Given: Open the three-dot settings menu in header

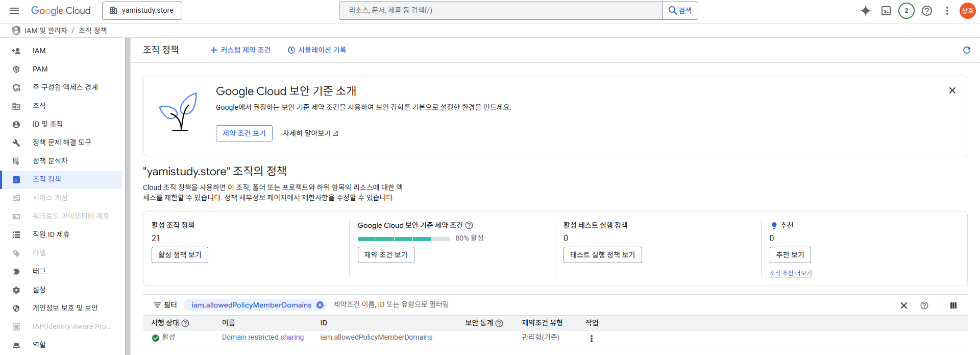Looking at the screenshot, I should tap(947, 11).
